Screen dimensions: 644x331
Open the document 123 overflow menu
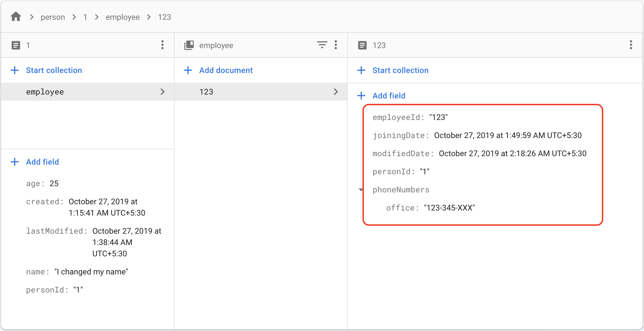[631, 45]
